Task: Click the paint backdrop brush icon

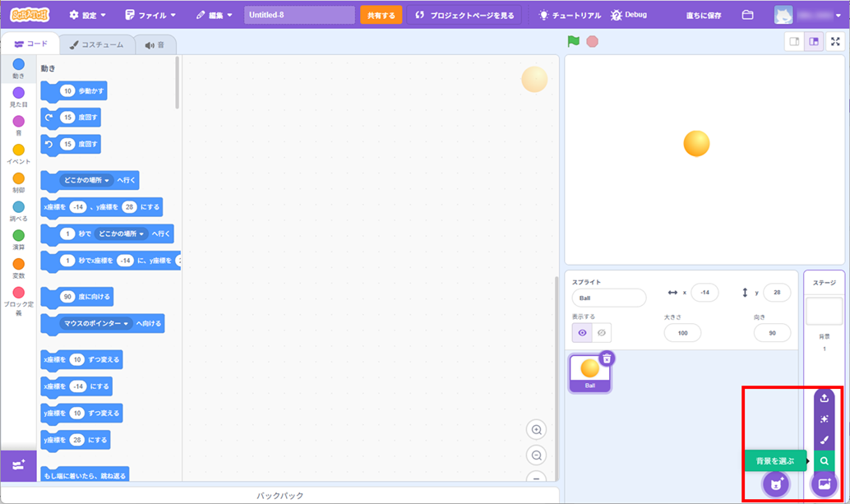Action: (824, 440)
